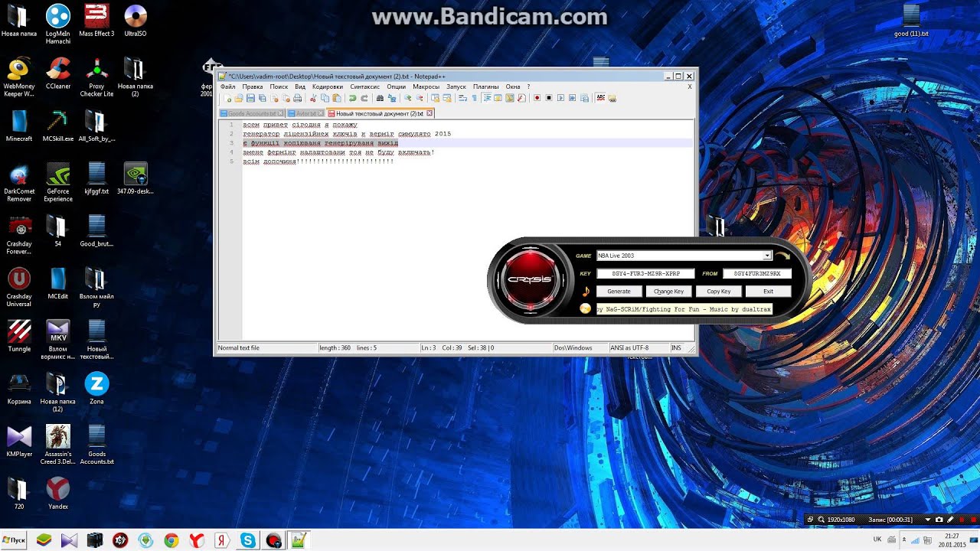Toggle Synchronize Horizontal Scrolling icon
980x551 pixels.
[447, 98]
